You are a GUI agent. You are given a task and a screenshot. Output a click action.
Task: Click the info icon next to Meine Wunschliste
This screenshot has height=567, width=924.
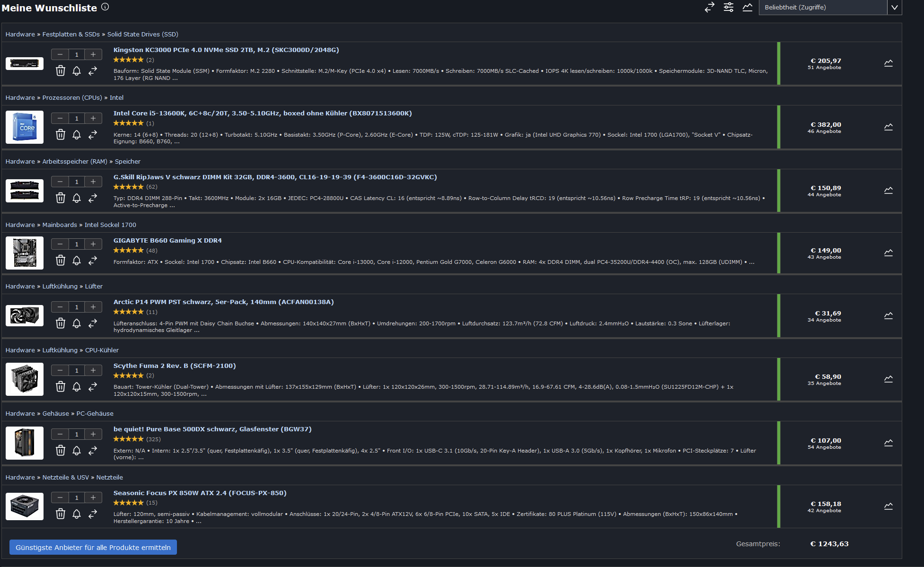pyautogui.click(x=105, y=7)
